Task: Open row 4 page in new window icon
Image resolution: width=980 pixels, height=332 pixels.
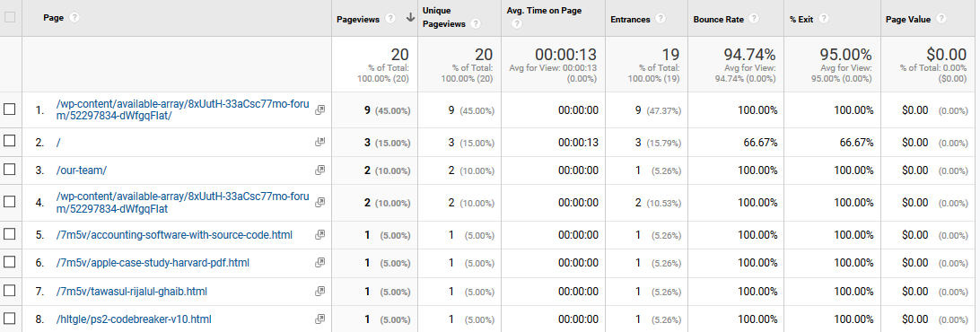Action: click(x=320, y=202)
